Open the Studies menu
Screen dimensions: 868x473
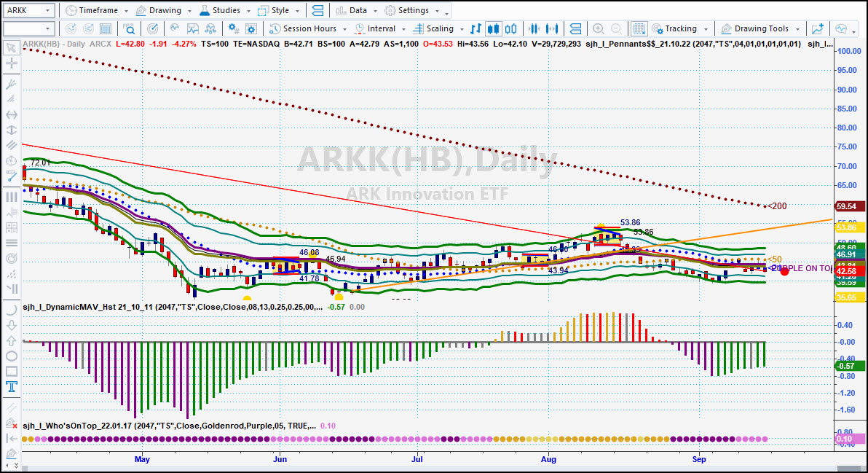225,10
